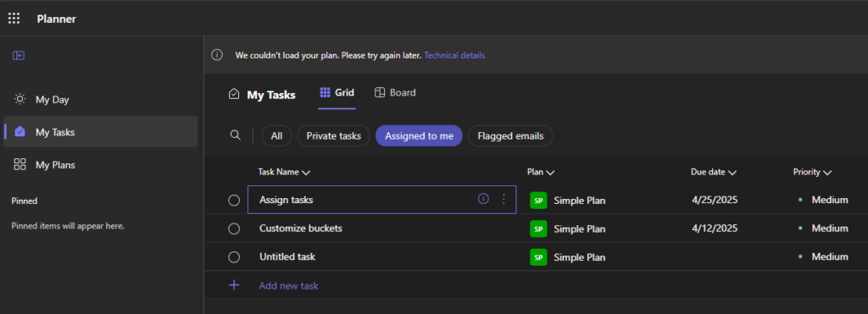868x314 pixels.
Task: Click the plus icon to add task
Action: 234,285
